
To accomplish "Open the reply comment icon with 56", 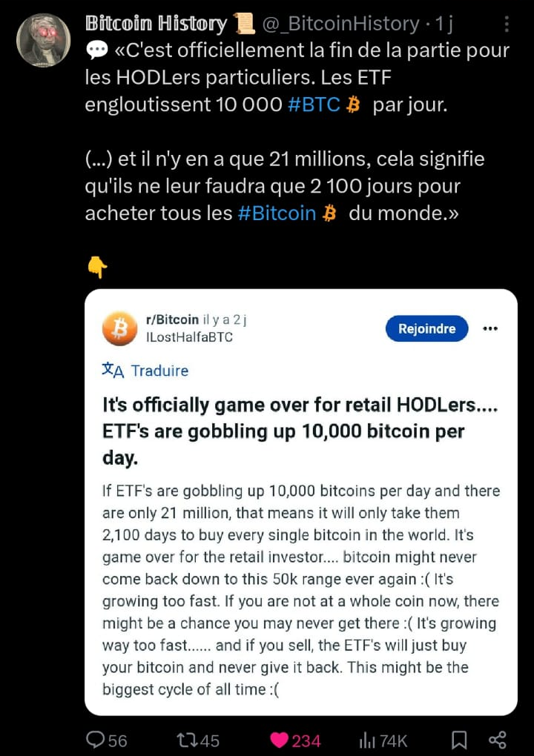I will [107, 740].
